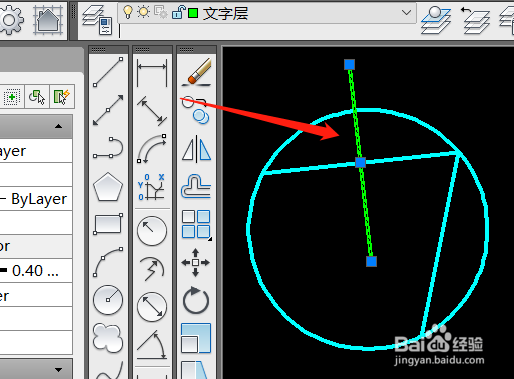Screen dimensions: 514x379
Task: Toggle viewport freeze for 文字层 layer
Action: click(x=161, y=13)
